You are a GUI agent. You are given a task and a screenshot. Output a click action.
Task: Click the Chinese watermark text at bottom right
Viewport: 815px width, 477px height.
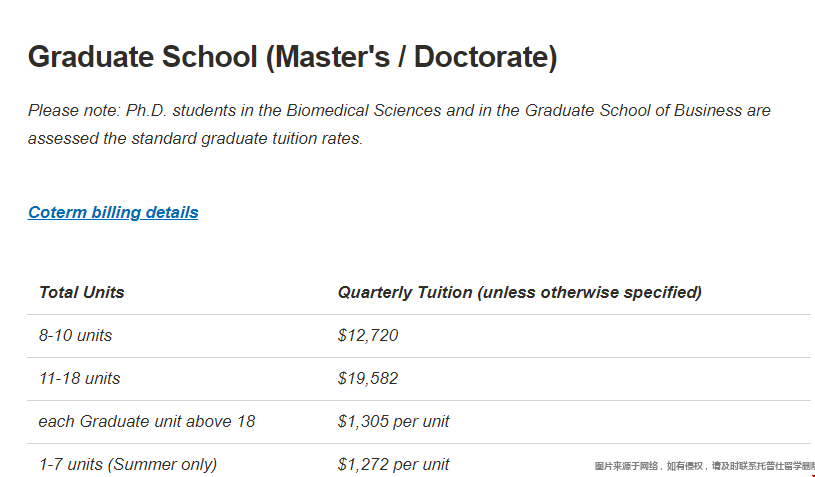click(704, 466)
